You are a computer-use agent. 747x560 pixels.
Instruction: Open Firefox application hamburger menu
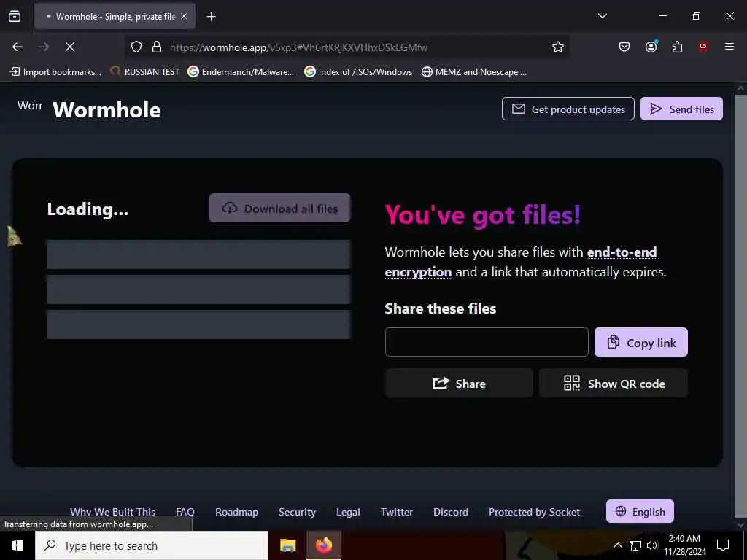coord(729,47)
